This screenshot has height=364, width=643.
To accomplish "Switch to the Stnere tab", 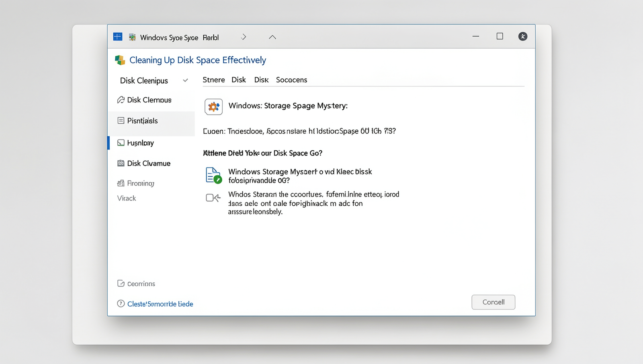I will 214,80.
